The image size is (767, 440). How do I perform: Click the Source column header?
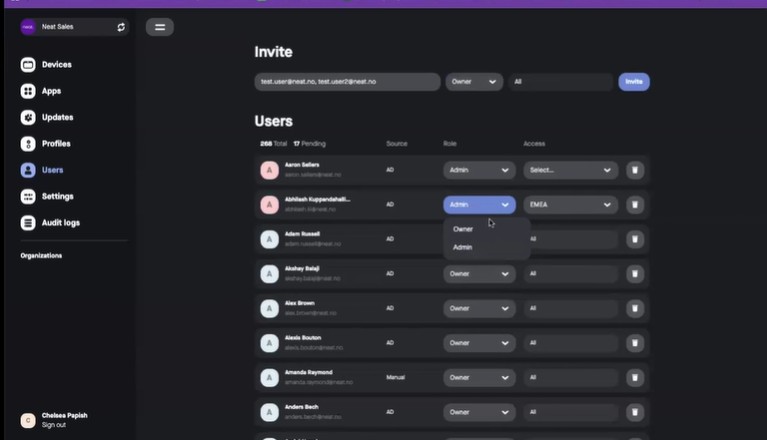(397, 144)
